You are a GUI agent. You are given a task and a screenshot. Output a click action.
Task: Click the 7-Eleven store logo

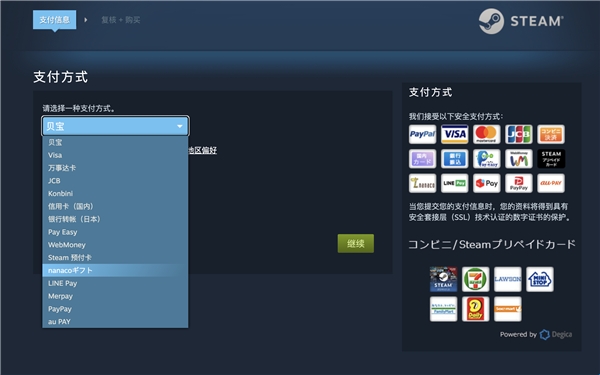tap(476, 279)
